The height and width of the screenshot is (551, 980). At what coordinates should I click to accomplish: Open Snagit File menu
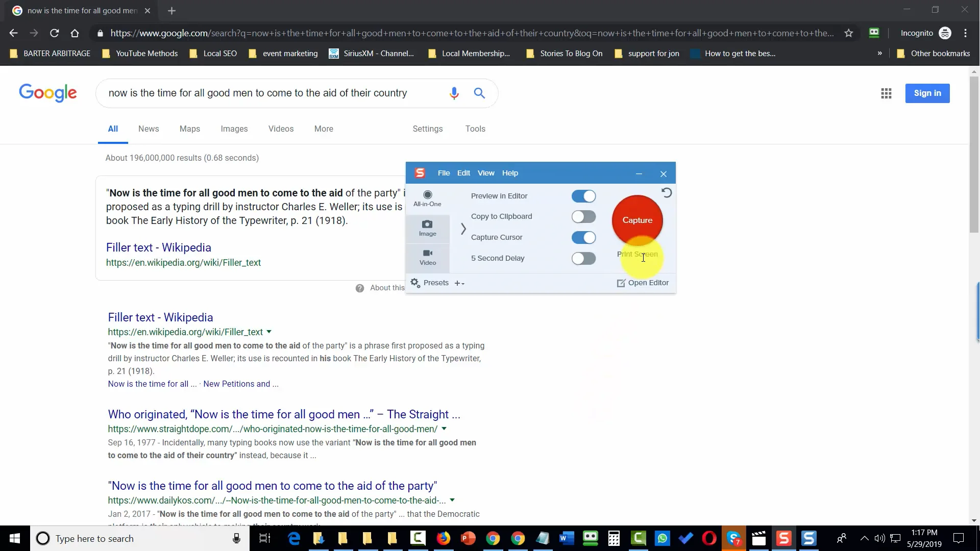click(444, 173)
